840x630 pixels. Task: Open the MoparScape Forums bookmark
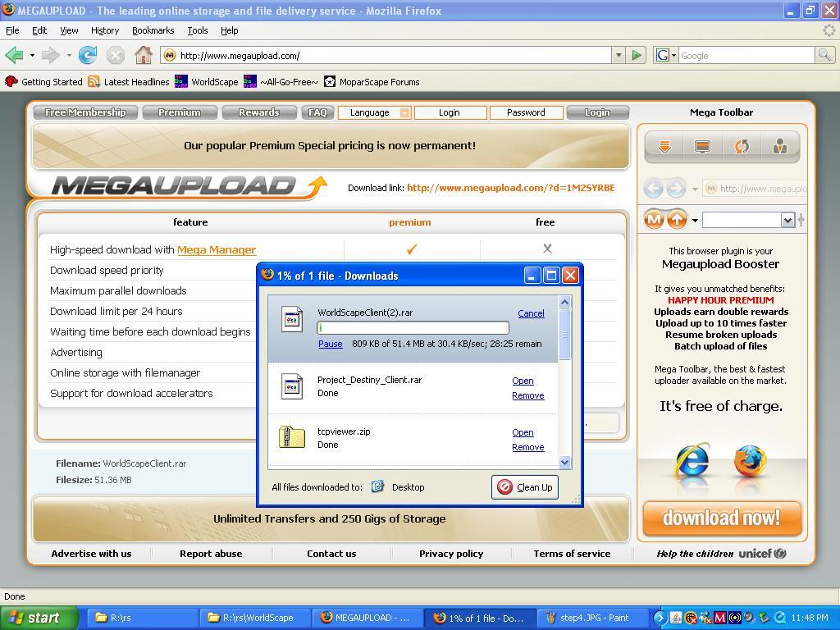tap(372, 81)
